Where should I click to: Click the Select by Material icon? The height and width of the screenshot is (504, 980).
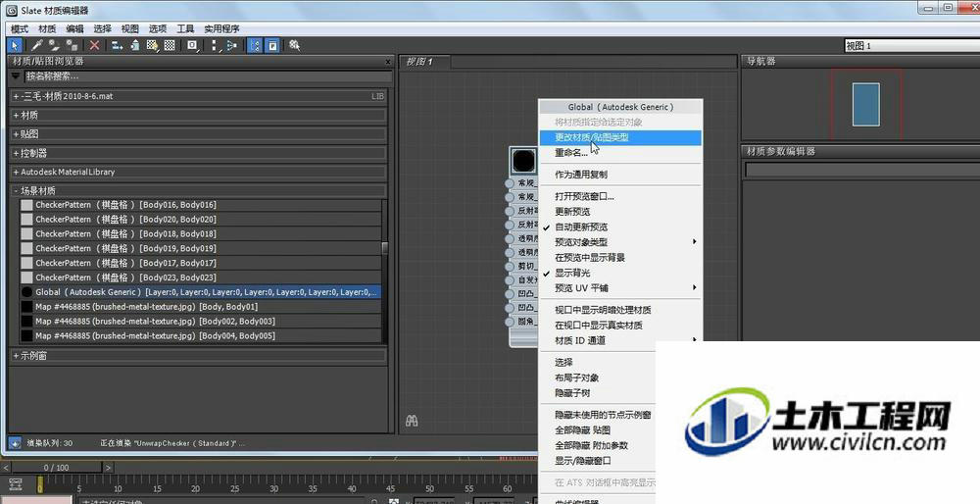[x=294, y=45]
